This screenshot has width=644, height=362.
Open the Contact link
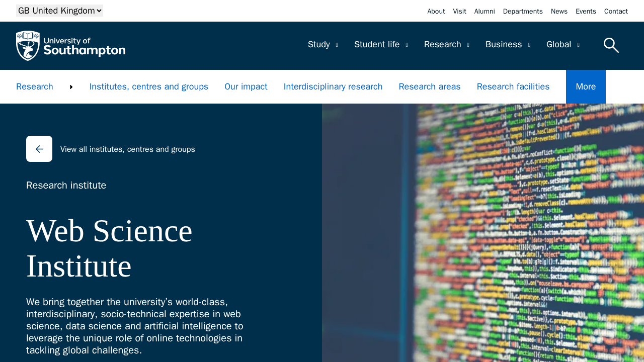tap(616, 11)
